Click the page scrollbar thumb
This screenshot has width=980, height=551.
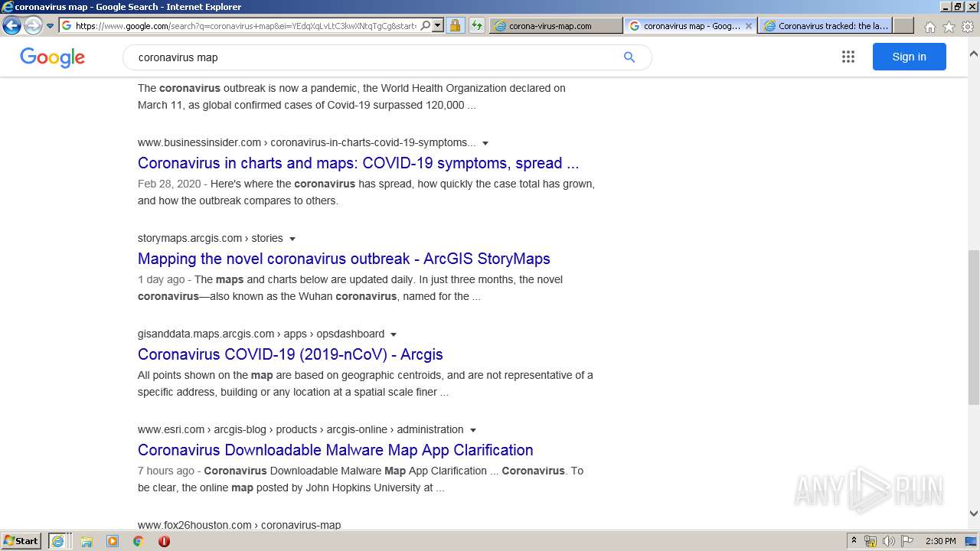[x=974, y=327]
